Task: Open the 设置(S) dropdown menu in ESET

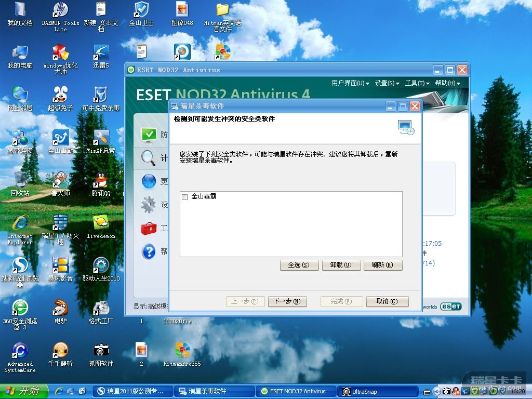Action: (x=387, y=83)
